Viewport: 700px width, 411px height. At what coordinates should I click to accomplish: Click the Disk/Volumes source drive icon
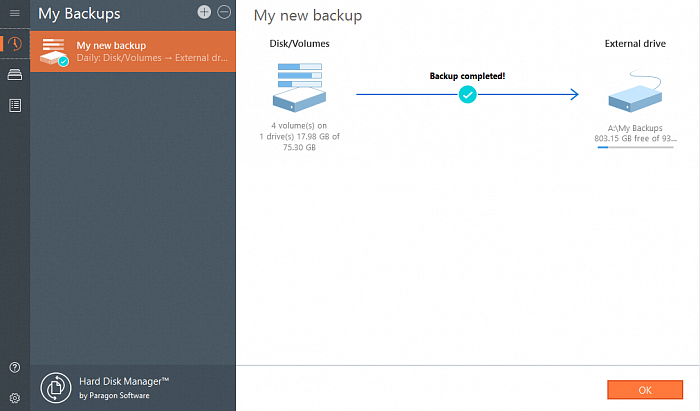coord(299,86)
